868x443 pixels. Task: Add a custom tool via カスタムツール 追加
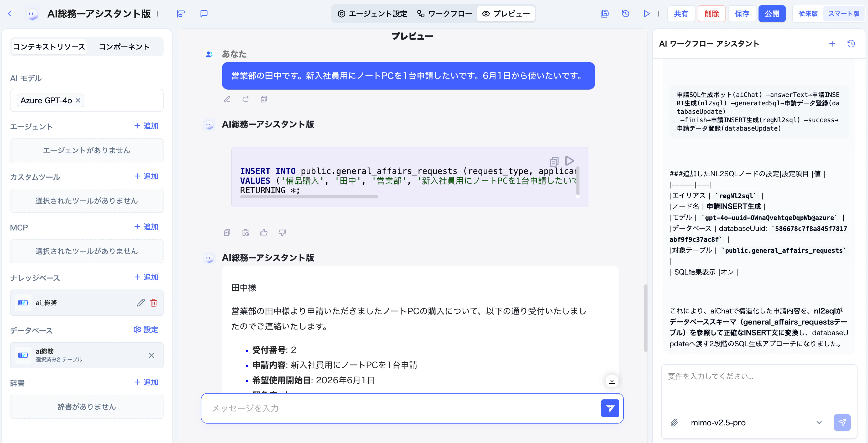coord(146,176)
